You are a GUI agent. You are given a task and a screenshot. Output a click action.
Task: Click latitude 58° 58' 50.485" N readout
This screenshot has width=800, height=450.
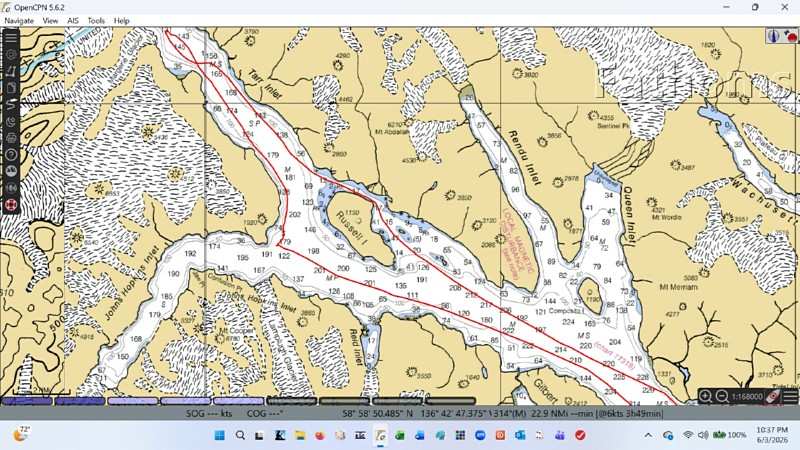378,413
